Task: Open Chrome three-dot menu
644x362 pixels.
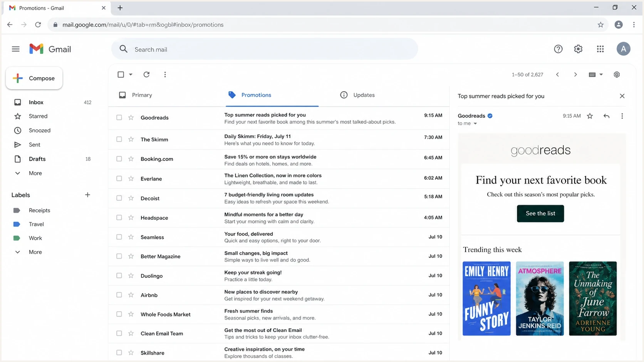Action: pyautogui.click(x=634, y=25)
